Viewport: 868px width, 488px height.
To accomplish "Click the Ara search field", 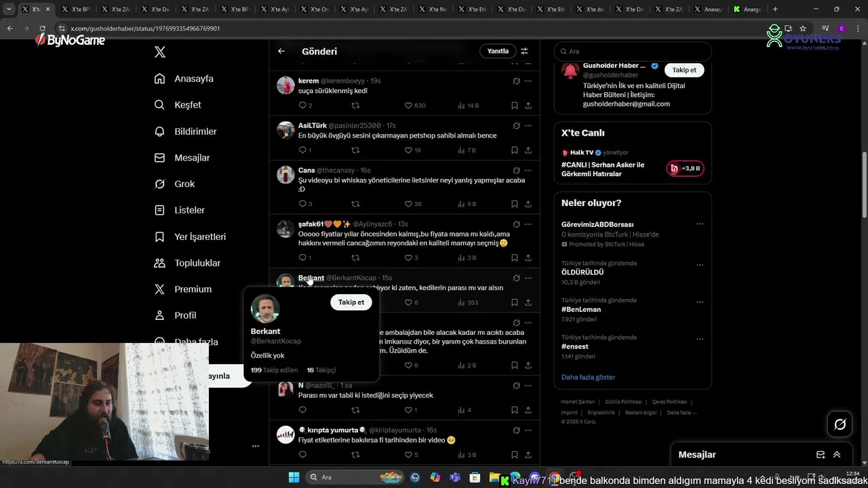I will tap(633, 52).
